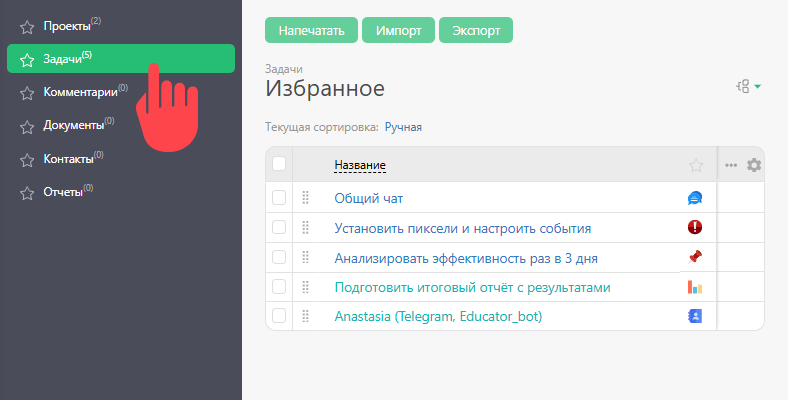Click drag handle of Установить пиксели row
The width and height of the screenshot is (788, 400).
coord(306,228)
